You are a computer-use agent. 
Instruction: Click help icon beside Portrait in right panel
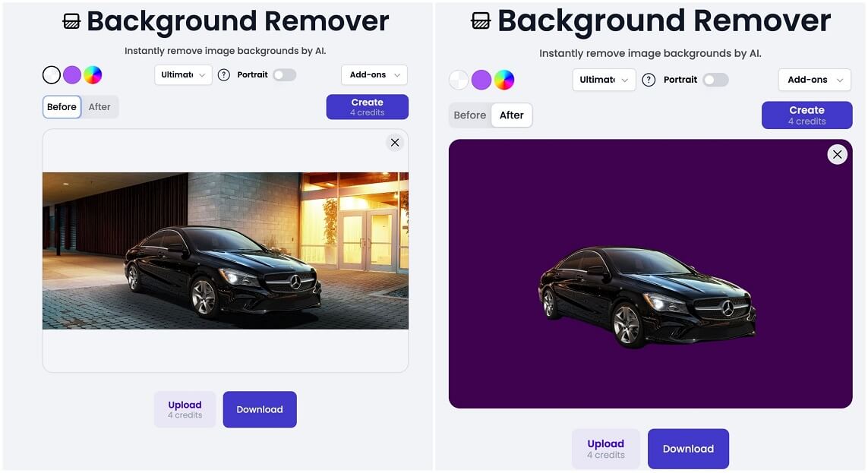pos(649,80)
